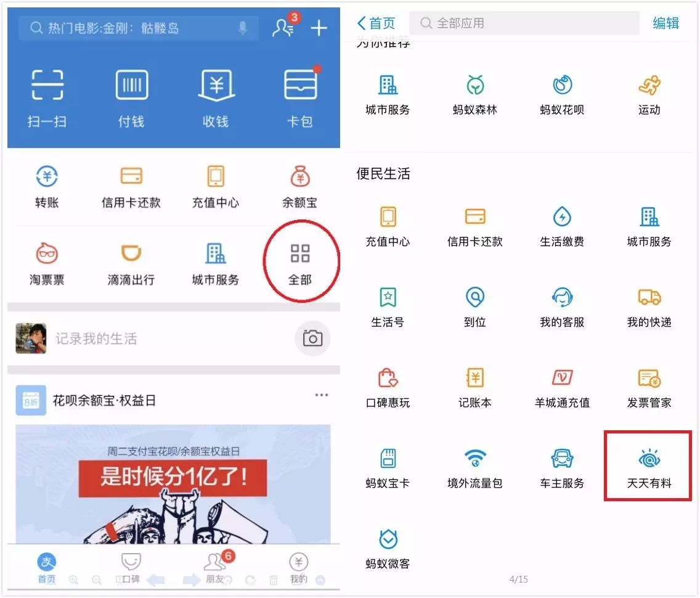Open 蚂蚁花呗 in recommendations
700x598 pixels.
pyautogui.click(x=562, y=95)
